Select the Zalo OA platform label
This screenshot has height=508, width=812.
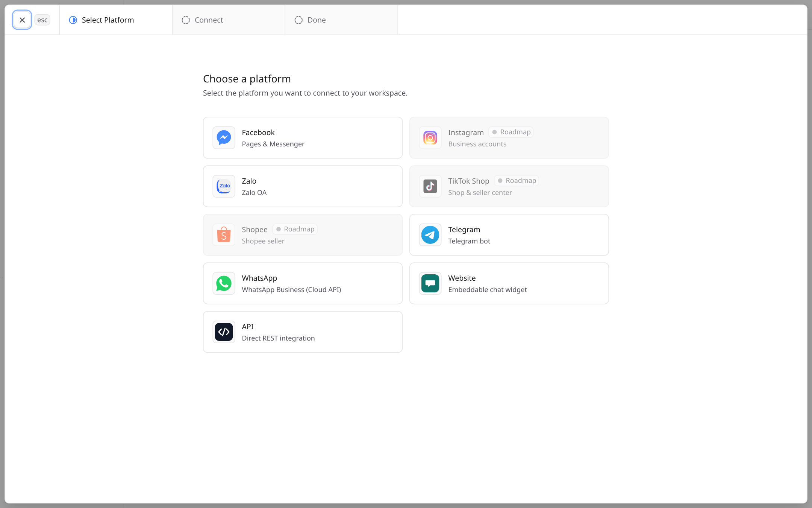pyautogui.click(x=254, y=193)
